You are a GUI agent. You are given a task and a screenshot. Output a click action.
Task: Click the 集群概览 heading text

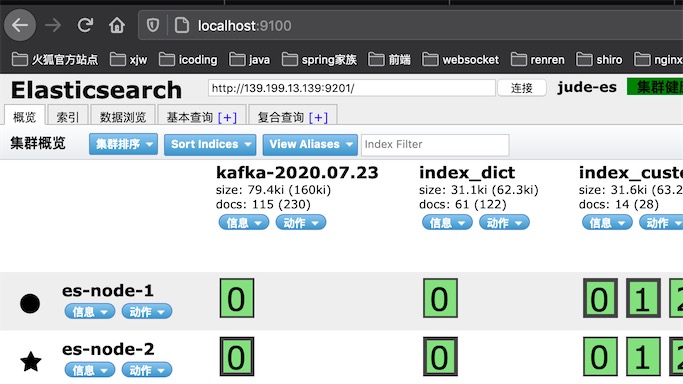pyautogui.click(x=38, y=143)
